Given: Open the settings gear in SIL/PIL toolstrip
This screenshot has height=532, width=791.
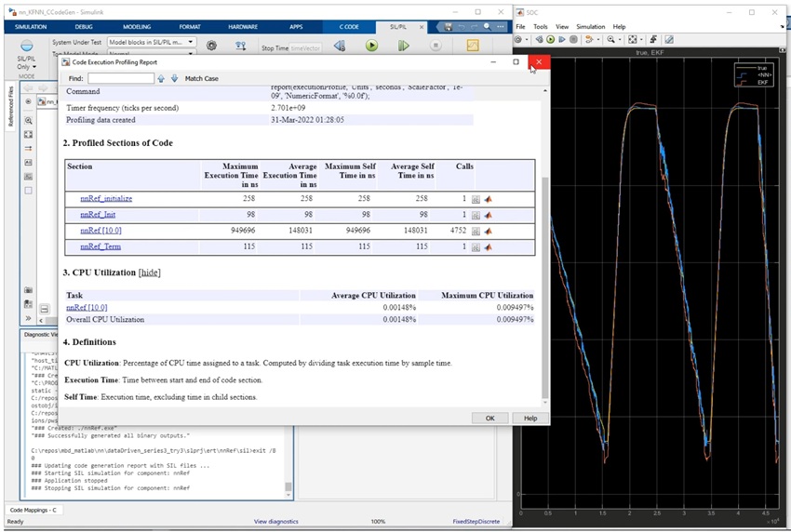Looking at the screenshot, I should 211,45.
